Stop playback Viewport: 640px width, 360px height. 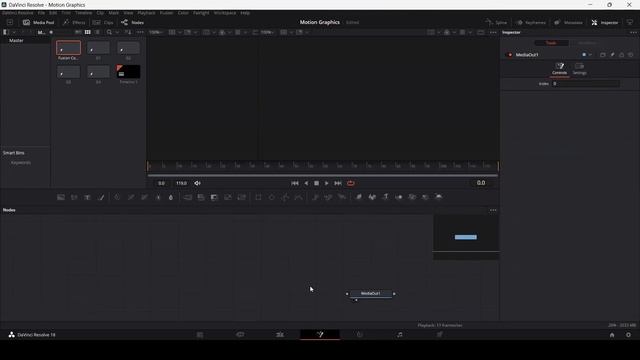pos(316,183)
